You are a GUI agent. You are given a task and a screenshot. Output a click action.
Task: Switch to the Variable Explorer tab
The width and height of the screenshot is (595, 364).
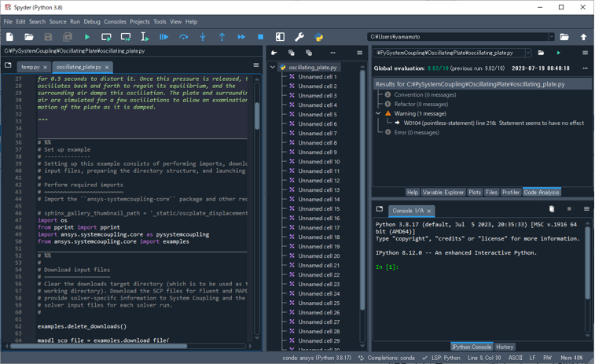pos(443,192)
